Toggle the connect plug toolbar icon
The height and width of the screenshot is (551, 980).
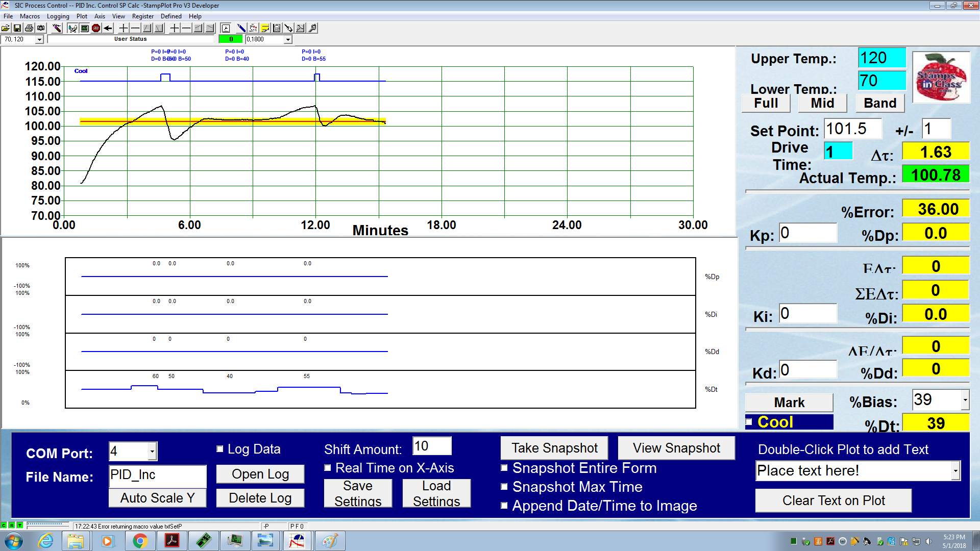point(73,28)
